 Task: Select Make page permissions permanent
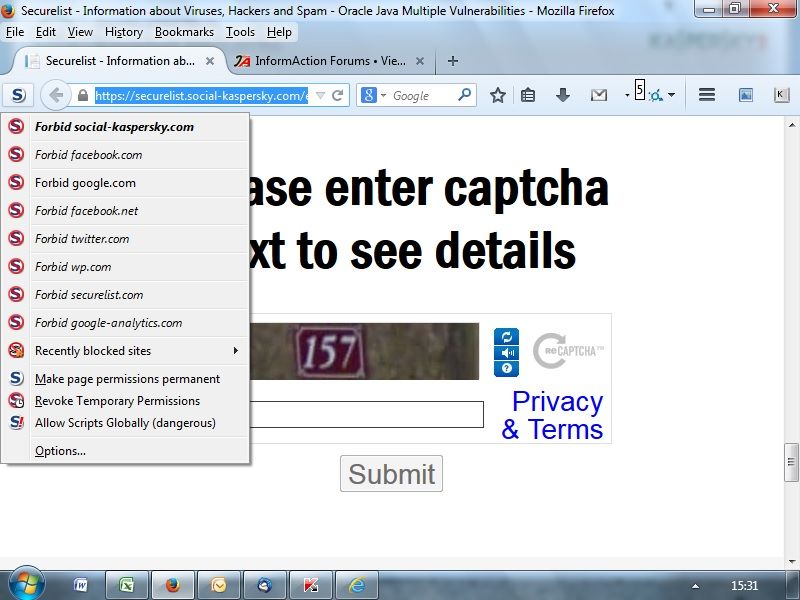click(126, 379)
